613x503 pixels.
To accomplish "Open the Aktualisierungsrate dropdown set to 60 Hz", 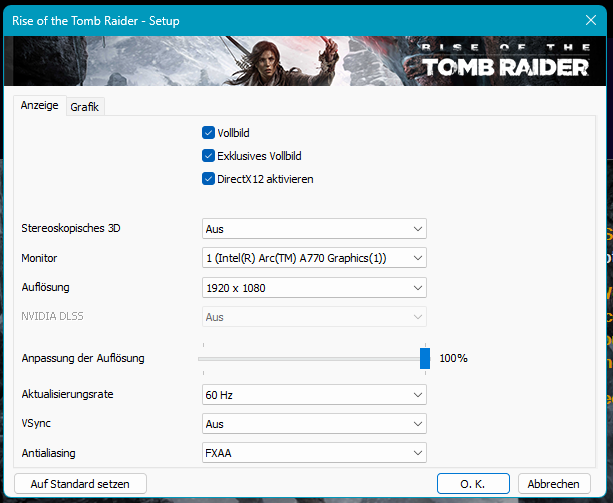I will tap(314, 395).
